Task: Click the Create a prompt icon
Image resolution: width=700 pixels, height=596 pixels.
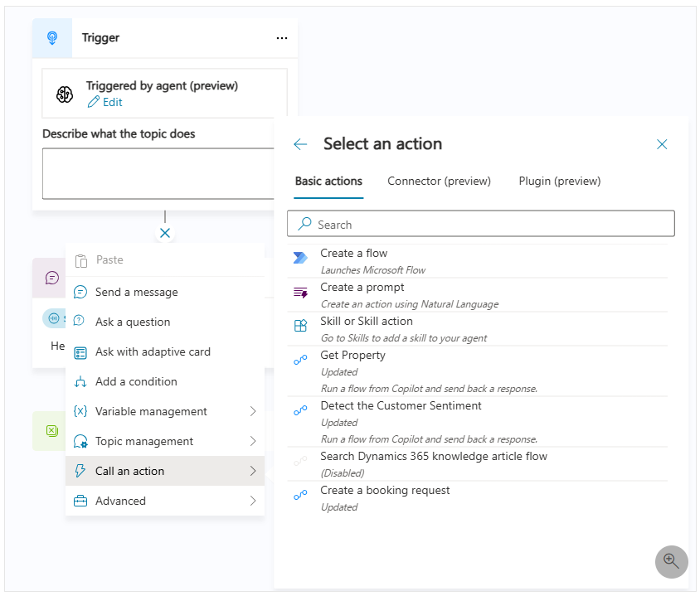Action: [x=300, y=292]
